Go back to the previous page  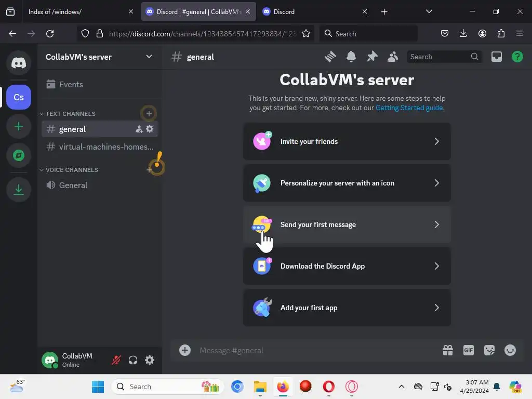click(12, 34)
